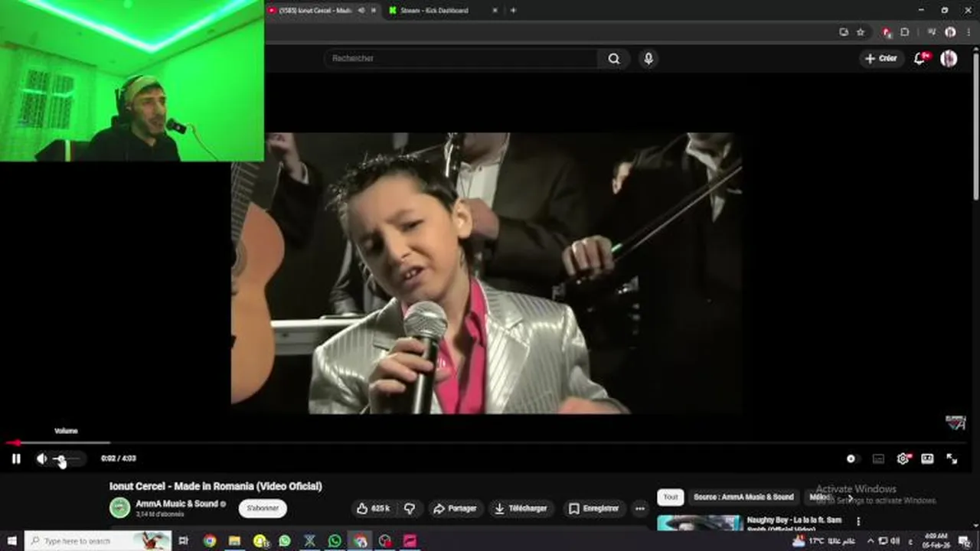Select the Source : AmmA Music & Sound chip
The image size is (980, 551).
click(x=743, y=497)
